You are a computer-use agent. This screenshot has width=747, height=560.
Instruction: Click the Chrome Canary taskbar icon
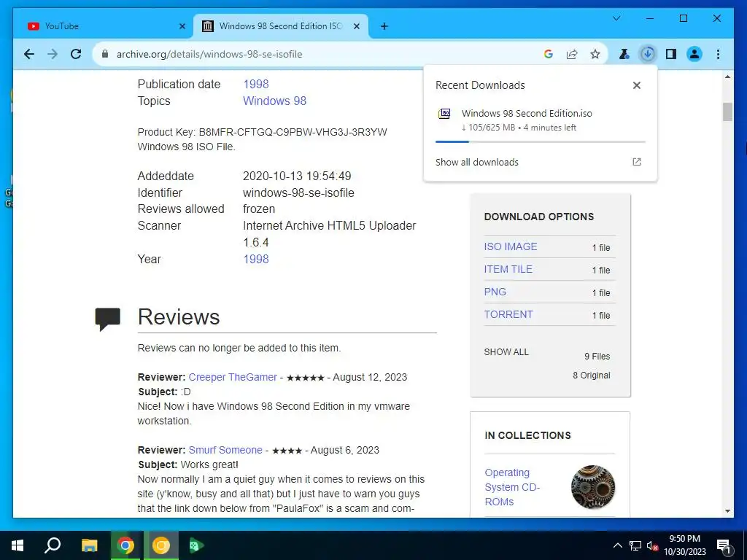[161, 545]
